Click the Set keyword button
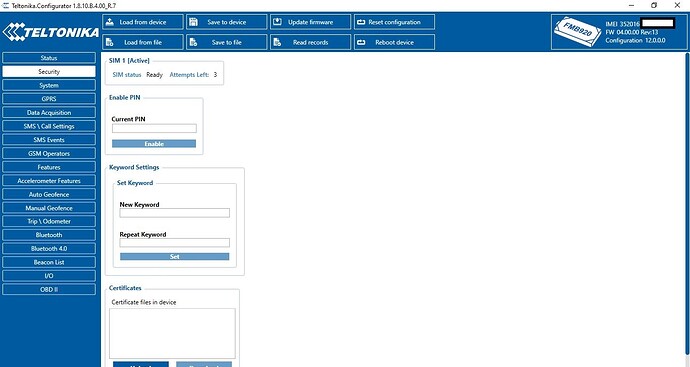This screenshot has height=367, width=690. [x=175, y=257]
